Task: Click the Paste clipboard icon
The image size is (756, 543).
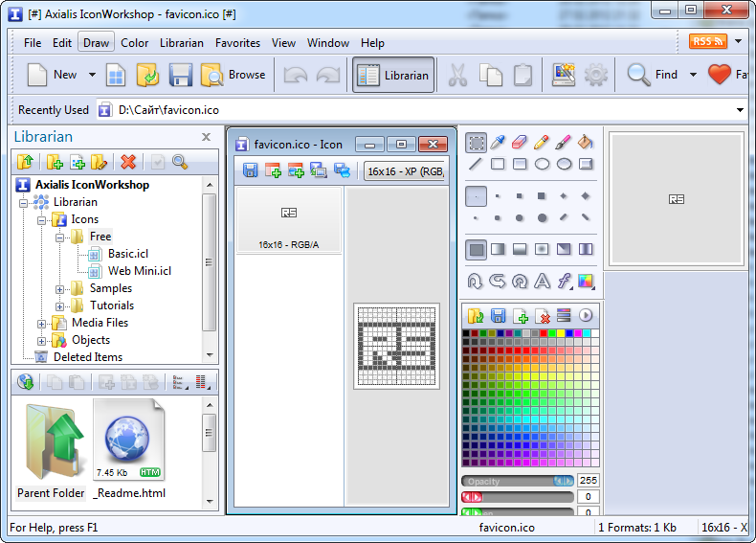Action: (523, 76)
